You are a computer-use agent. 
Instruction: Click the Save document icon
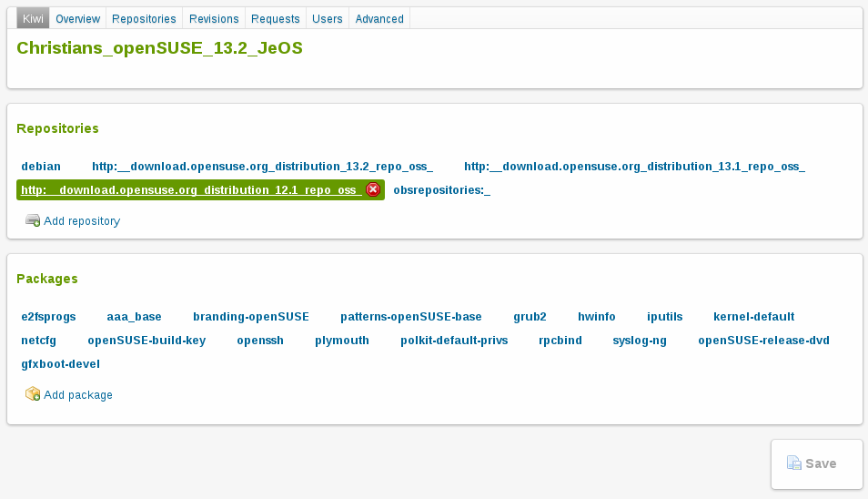(x=793, y=463)
